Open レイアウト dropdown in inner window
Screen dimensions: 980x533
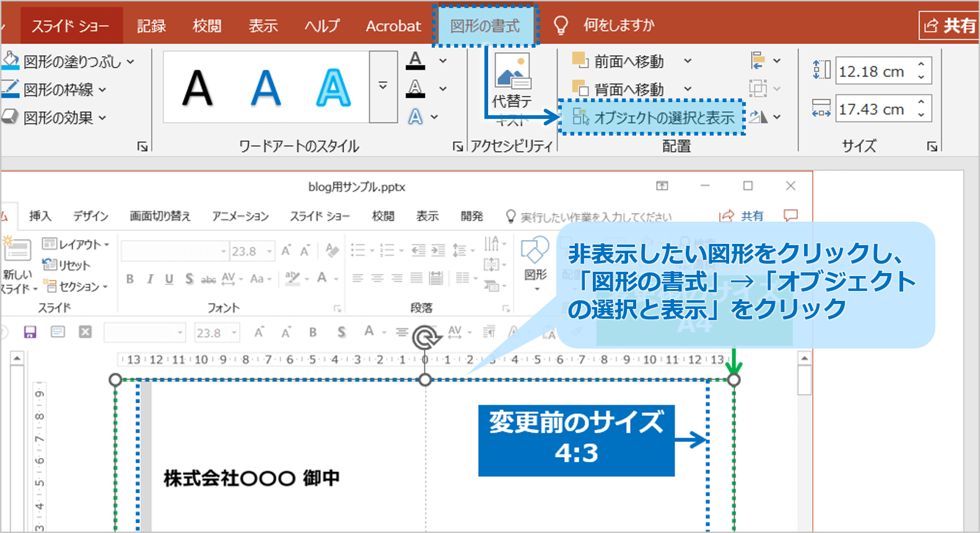(76, 244)
